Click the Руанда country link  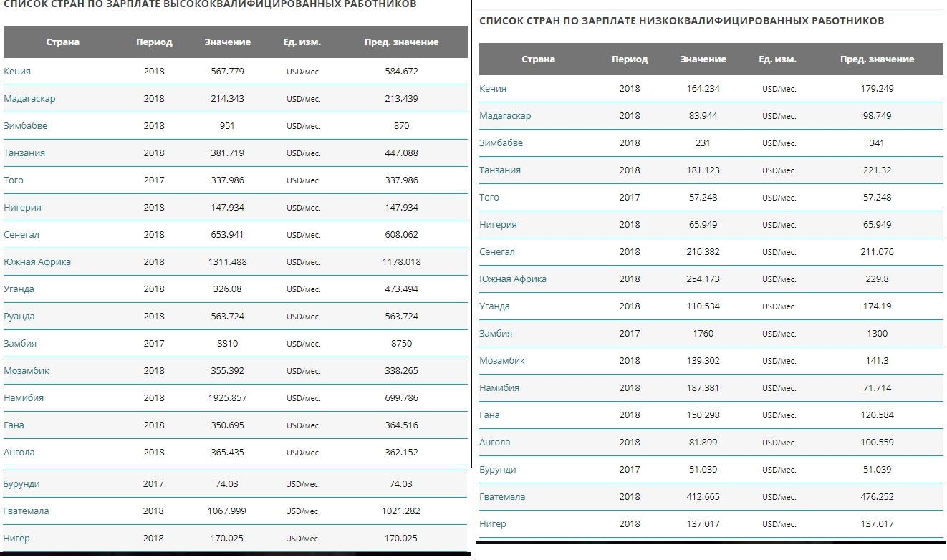pos(19,317)
